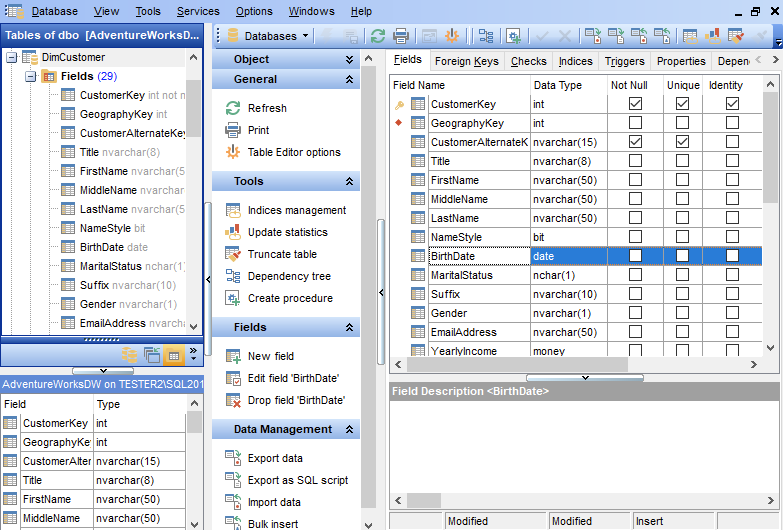Toggle Unique checkbox for CustomerKey
The width and height of the screenshot is (783, 530).
tap(682, 103)
